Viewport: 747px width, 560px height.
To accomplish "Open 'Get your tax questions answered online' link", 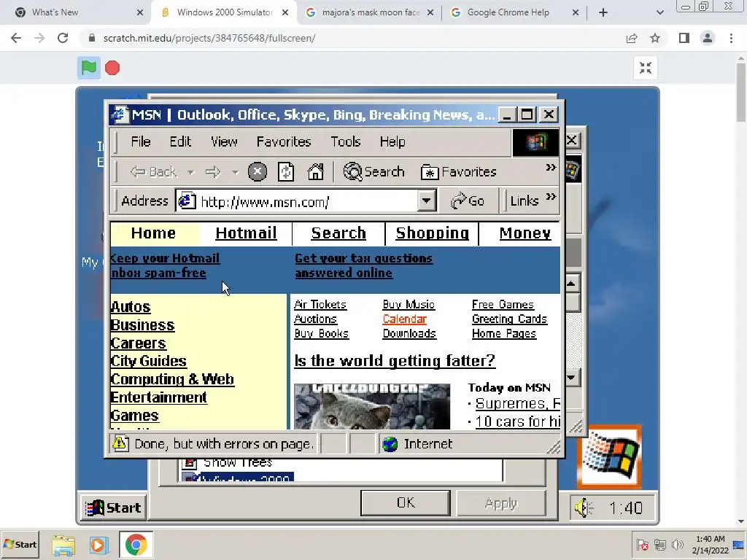I will (363, 265).
